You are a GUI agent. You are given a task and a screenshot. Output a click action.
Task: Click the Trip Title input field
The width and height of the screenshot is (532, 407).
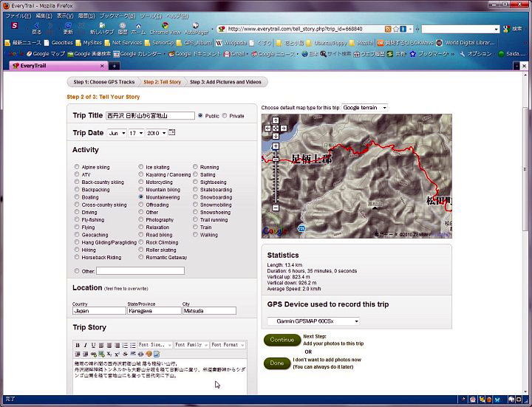pos(150,116)
